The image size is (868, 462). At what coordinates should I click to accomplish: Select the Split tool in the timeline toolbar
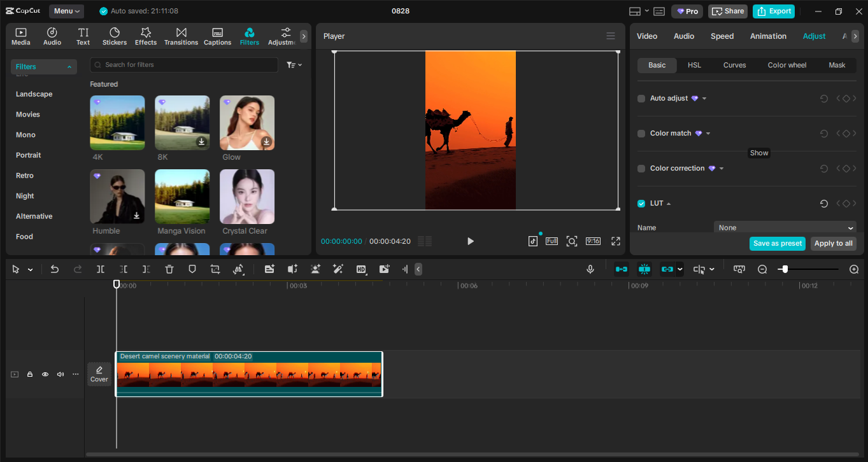[x=100, y=269]
